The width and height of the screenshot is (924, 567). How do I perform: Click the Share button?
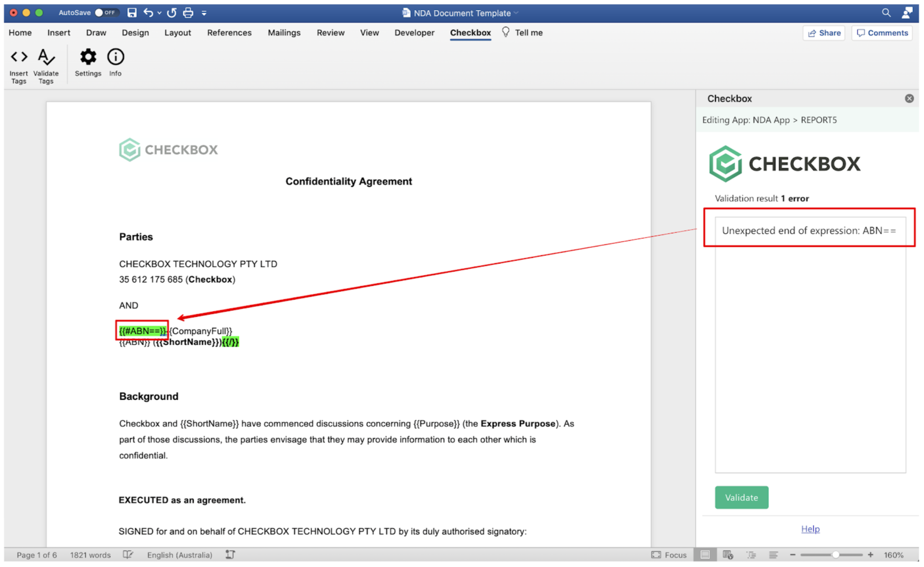coord(824,33)
